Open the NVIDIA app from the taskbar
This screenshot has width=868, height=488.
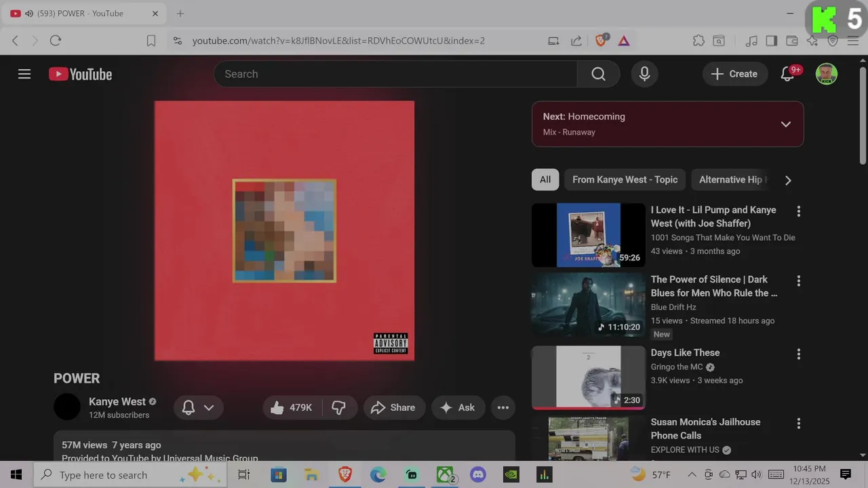[511, 474]
